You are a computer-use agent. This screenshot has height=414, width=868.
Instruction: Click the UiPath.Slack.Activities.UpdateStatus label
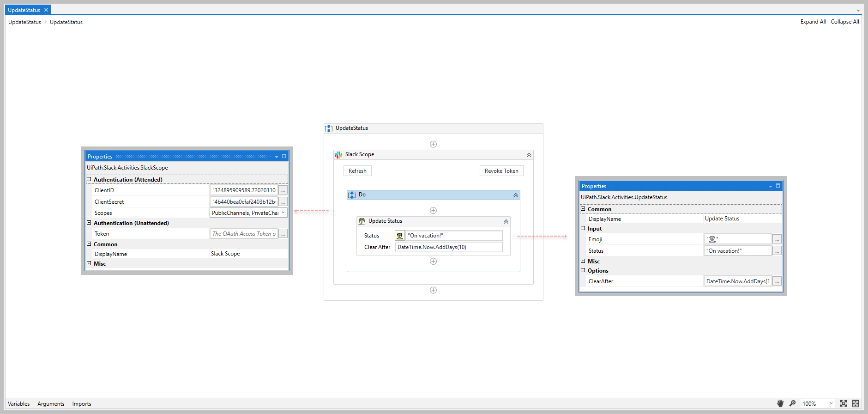[x=624, y=197]
